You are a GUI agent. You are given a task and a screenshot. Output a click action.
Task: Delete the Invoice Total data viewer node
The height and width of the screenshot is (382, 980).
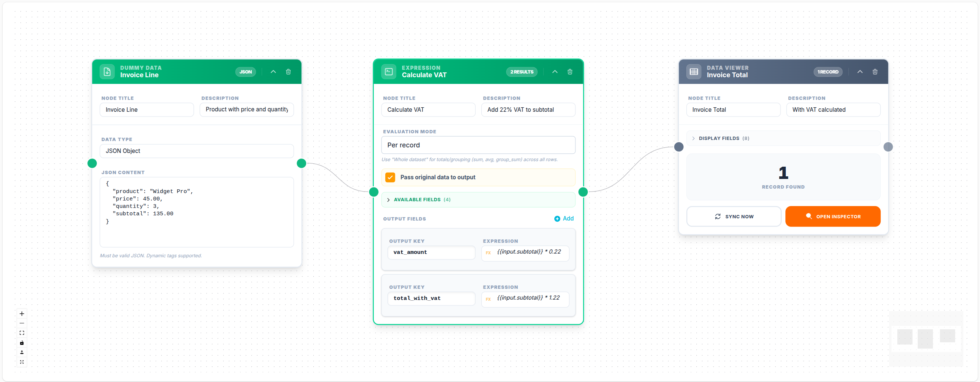click(x=875, y=72)
